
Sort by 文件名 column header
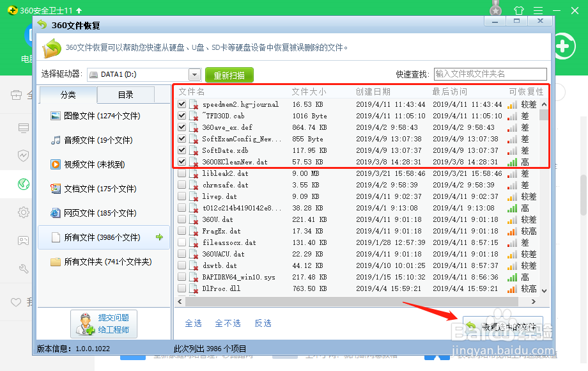point(191,91)
